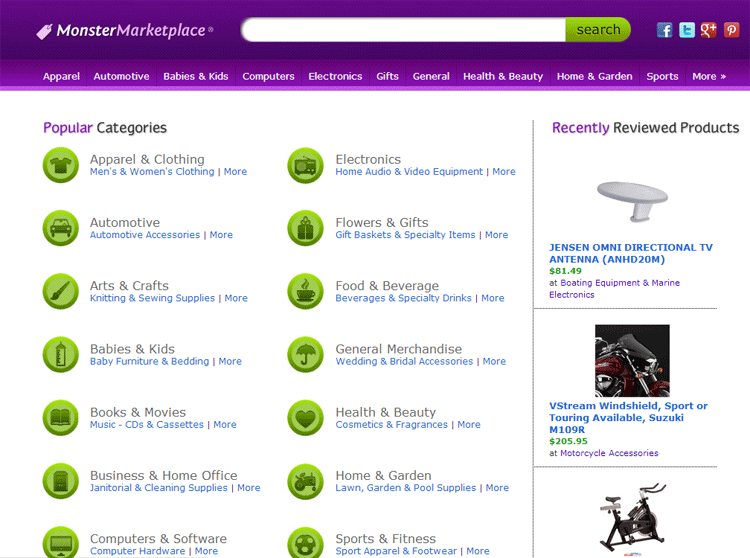Viewport: 750px width, 558px height.
Task: Open the General Merchandise umbrella icon
Action: point(306,355)
